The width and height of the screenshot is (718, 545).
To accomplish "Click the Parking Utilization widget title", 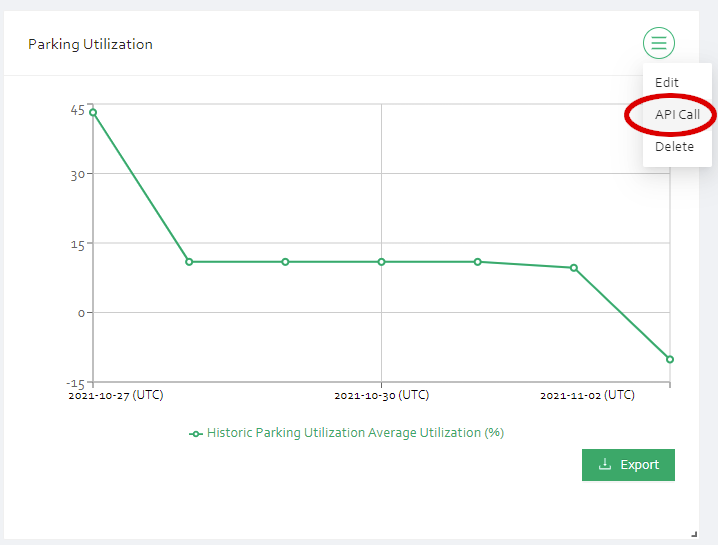I will (90, 44).
